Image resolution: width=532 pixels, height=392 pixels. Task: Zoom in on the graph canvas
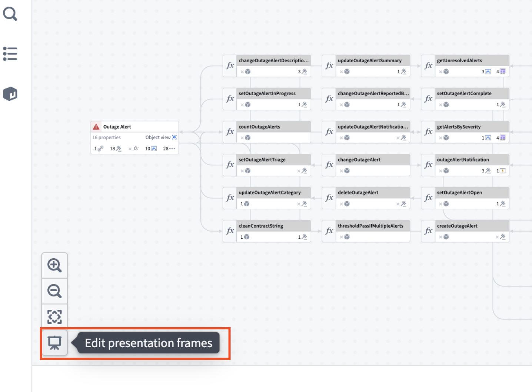tap(54, 265)
